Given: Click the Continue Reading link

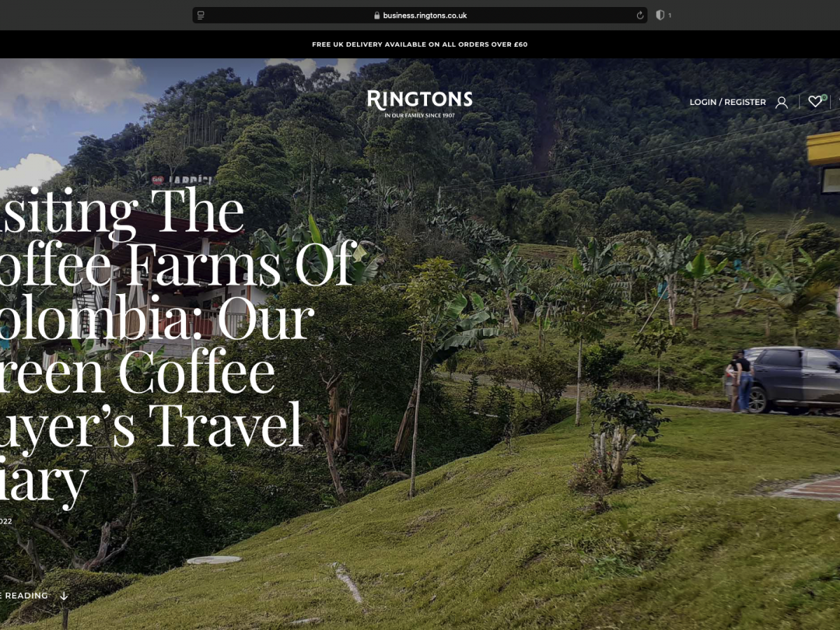Looking at the screenshot, I should [x=24, y=596].
